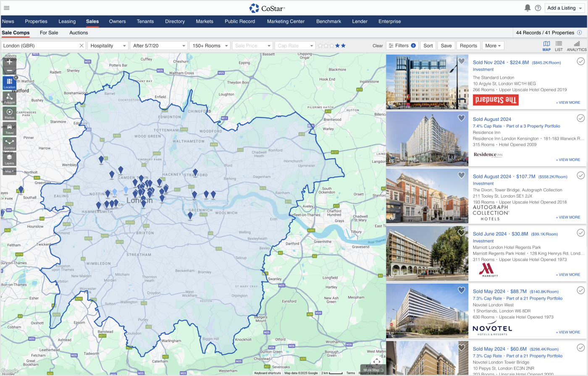Screen dimensions: 588x376
Task: Activate the Radius search tool
Action: tap(9, 113)
